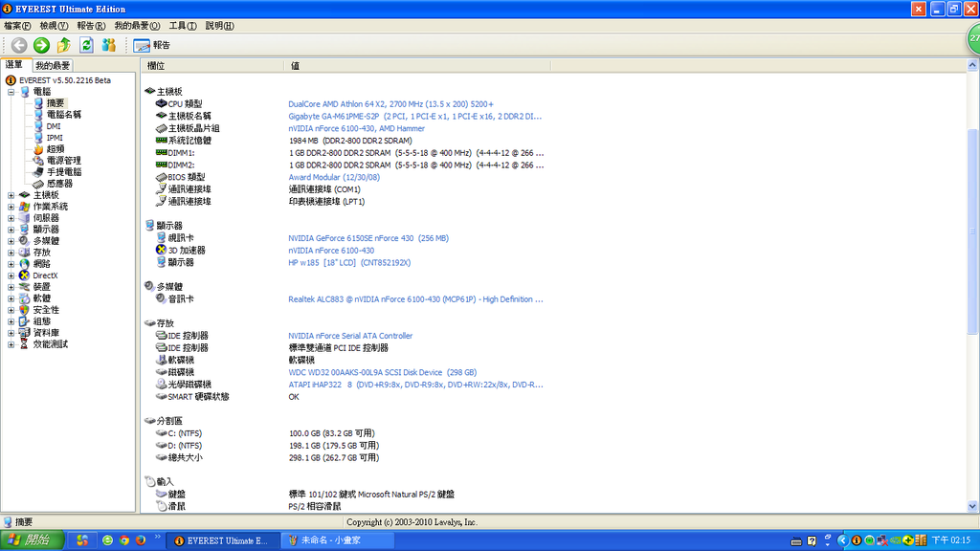The image size is (980, 551).
Task: Open the 工具 tools menu
Action: [182, 26]
